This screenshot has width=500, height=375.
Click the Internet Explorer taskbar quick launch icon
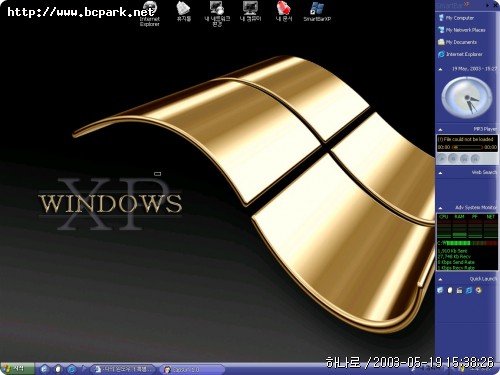click(x=44, y=369)
